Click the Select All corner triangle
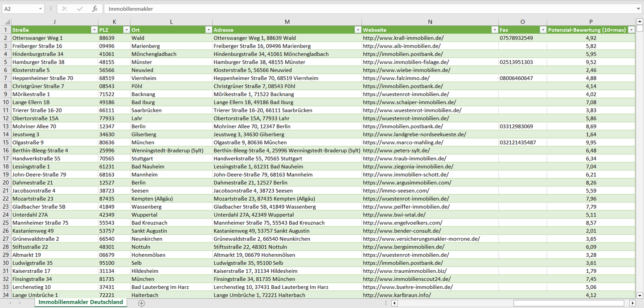The height and width of the screenshot is (308, 644). pos(6,22)
